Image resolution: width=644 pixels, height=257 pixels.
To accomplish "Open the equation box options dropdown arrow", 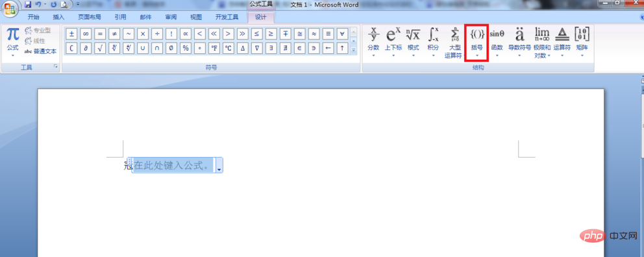I will pos(219,169).
